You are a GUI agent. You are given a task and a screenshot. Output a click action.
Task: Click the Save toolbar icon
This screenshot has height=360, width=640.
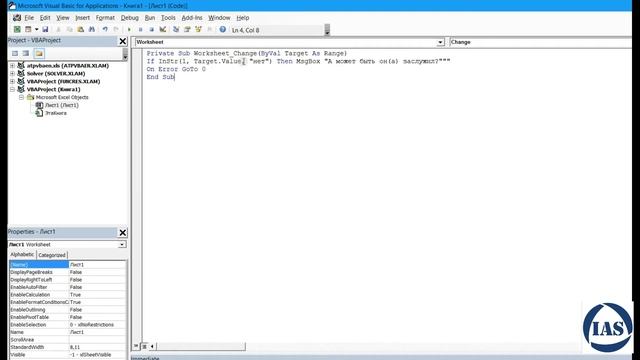[x=45, y=29]
